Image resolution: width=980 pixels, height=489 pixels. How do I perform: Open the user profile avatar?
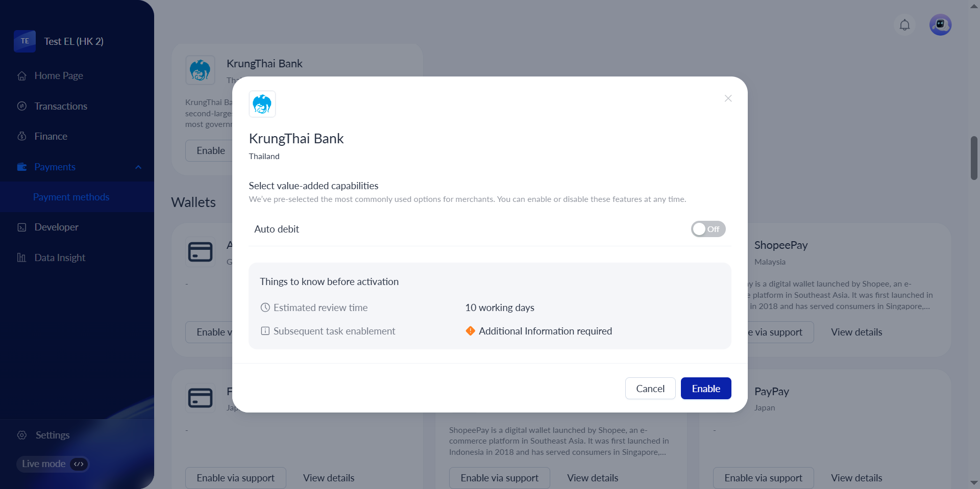[940, 25]
